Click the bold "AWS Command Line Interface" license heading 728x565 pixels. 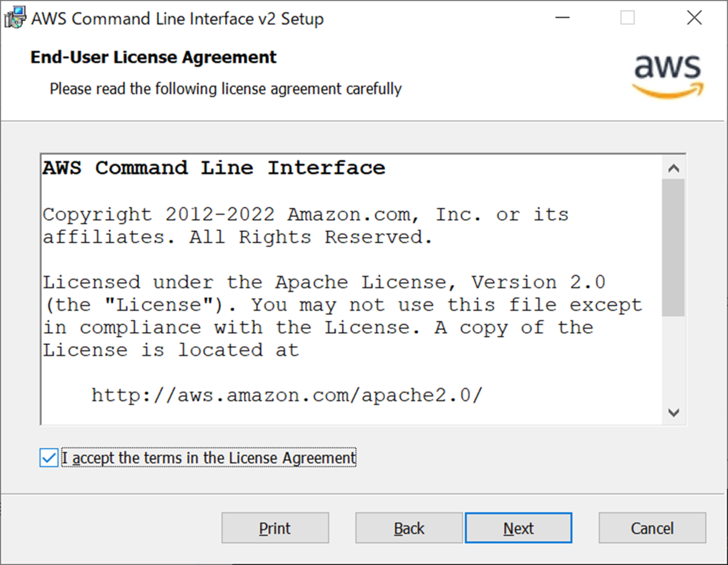214,168
